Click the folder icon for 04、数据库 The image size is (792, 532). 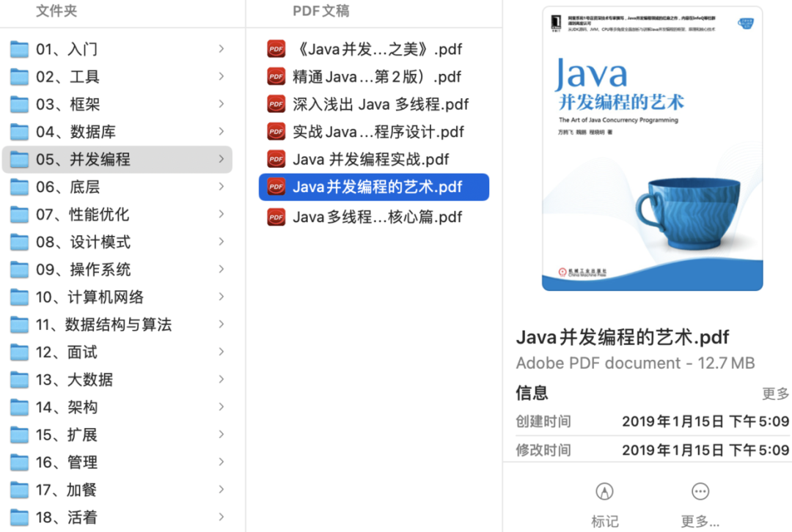(x=20, y=132)
